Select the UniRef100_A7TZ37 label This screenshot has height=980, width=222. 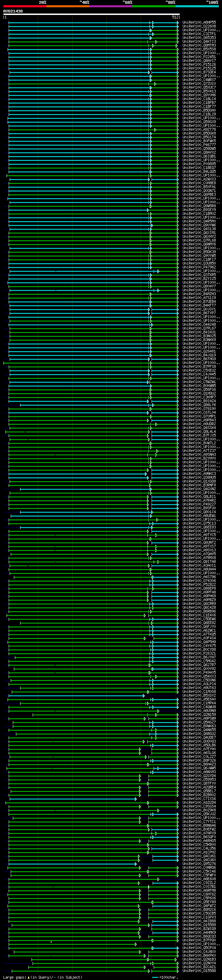point(199,451)
